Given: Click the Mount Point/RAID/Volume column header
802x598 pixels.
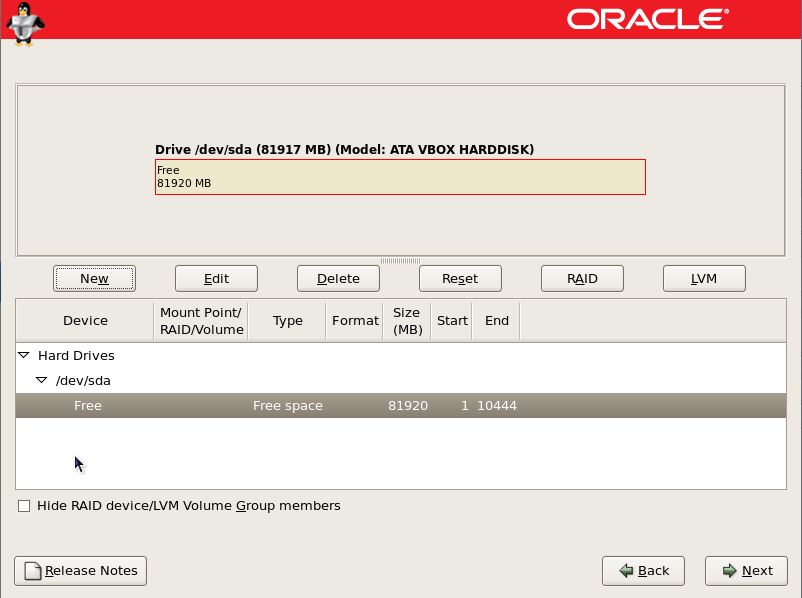Looking at the screenshot, I should pyautogui.click(x=201, y=321).
